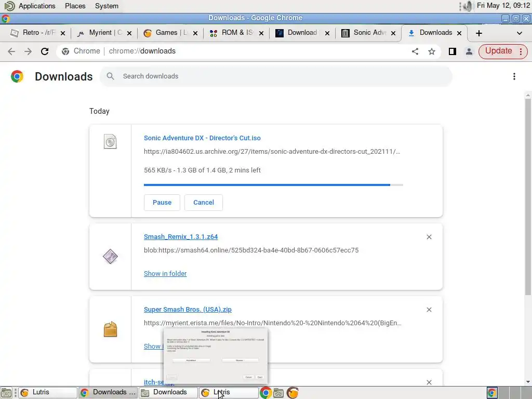Reload the downloads page
This screenshot has height=399, width=532.
45,51
